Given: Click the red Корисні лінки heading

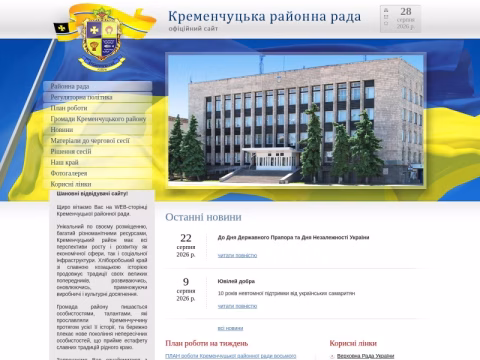Looking at the screenshot, I should pos(353,343).
